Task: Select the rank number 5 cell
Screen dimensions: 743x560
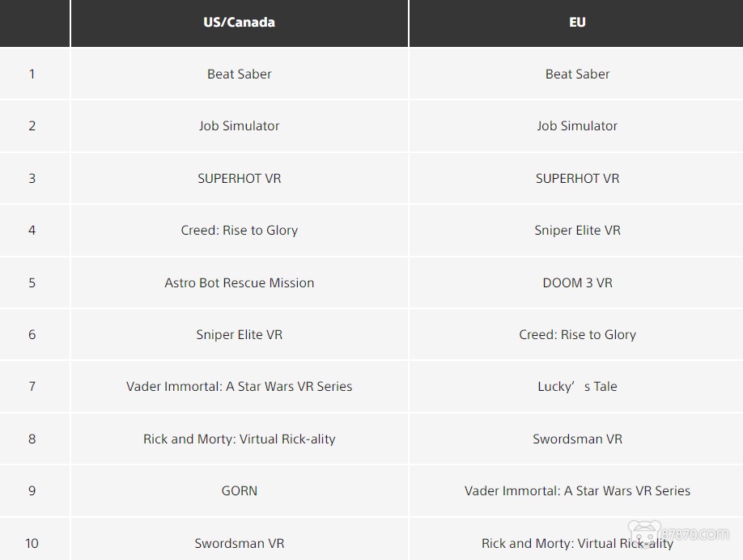Action: 32,282
